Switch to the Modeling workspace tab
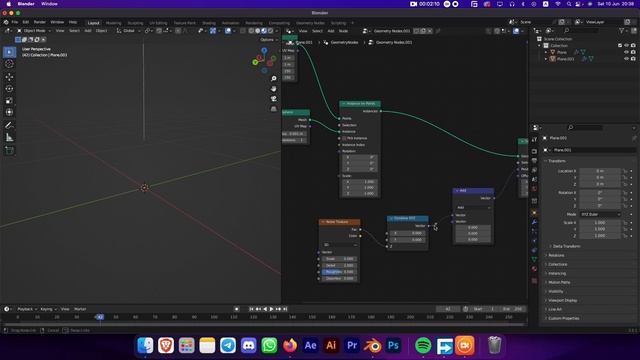 [113, 23]
